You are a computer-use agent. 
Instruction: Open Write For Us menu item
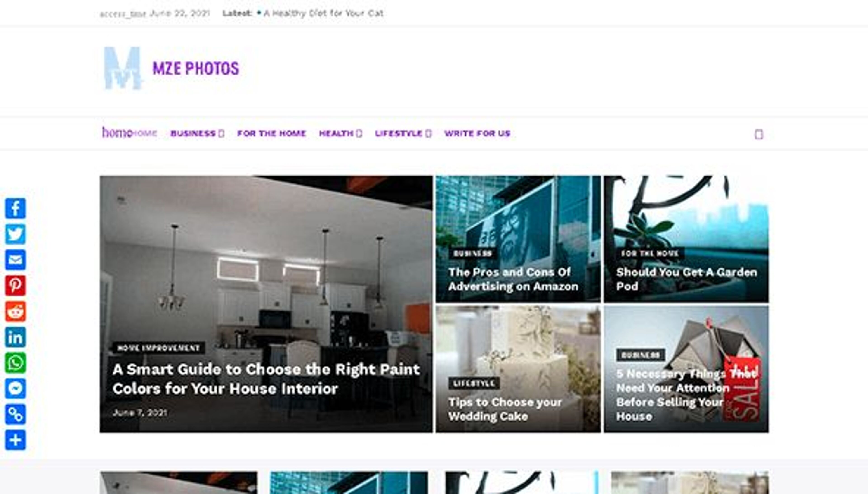[x=477, y=133]
